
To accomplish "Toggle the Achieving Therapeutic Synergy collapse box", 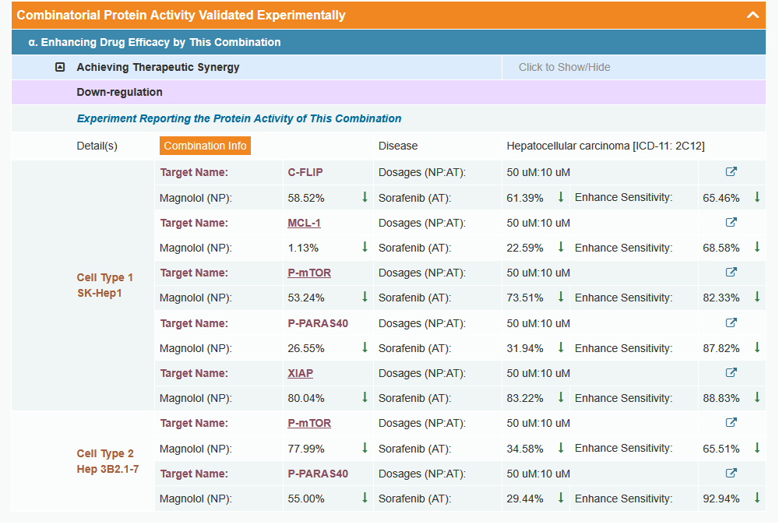I will click(x=60, y=68).
